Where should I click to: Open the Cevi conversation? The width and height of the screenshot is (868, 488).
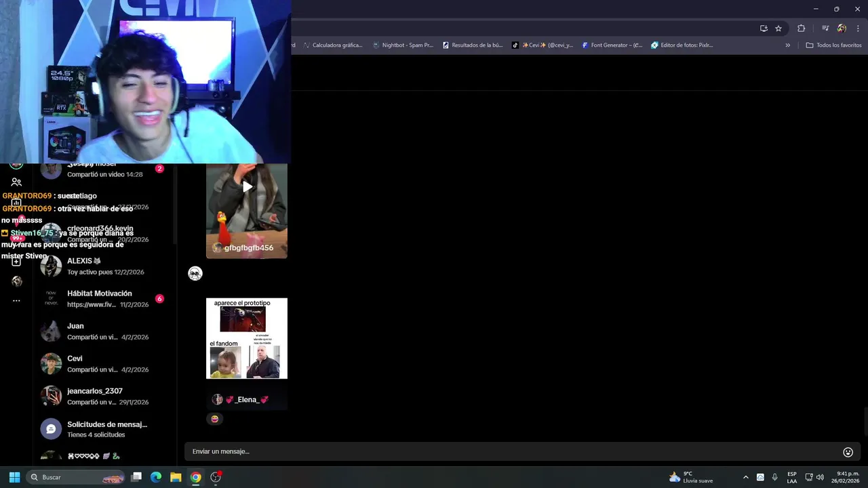coord(104,364)
